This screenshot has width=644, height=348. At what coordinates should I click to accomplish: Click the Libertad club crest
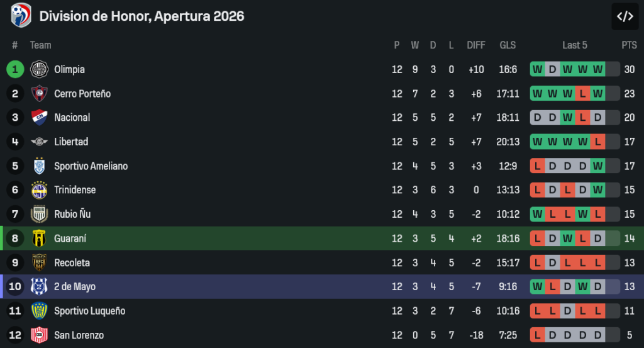click(x=40, y=142)
